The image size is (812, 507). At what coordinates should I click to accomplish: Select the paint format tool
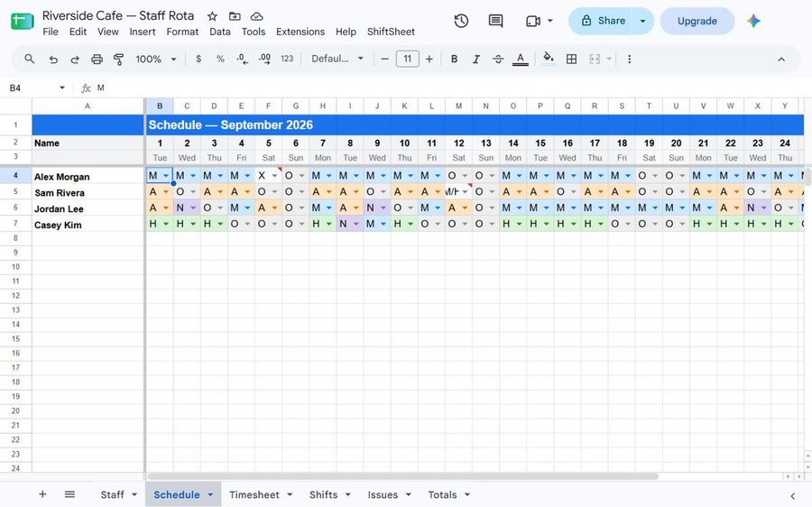click(118, 59)
